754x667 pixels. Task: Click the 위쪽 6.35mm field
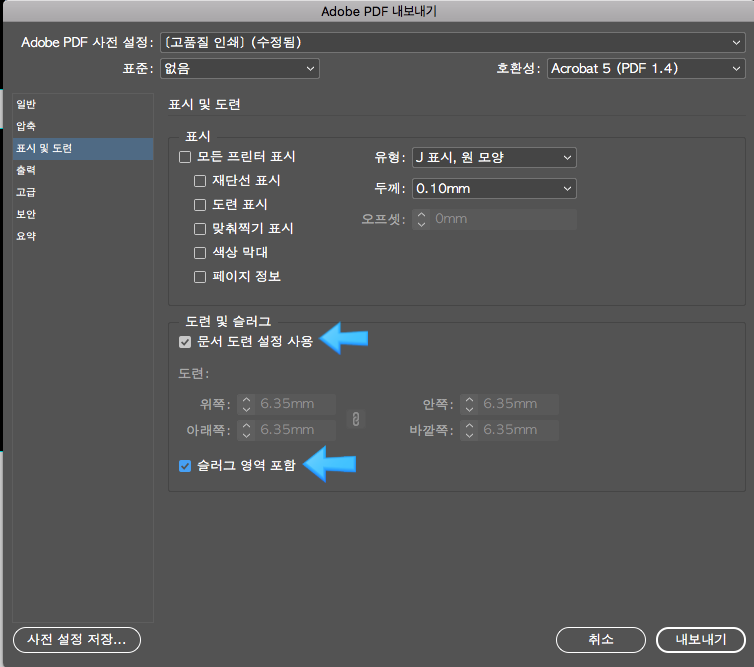[295, 404]
